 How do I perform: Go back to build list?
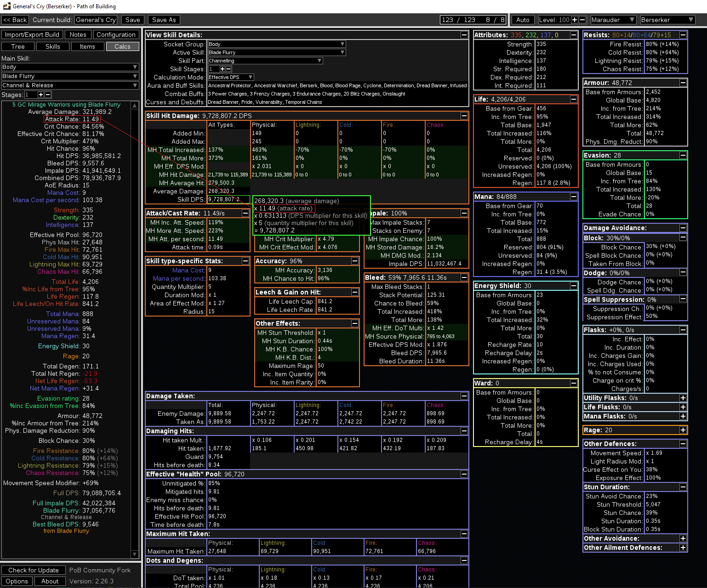click(x=15, y=20)
